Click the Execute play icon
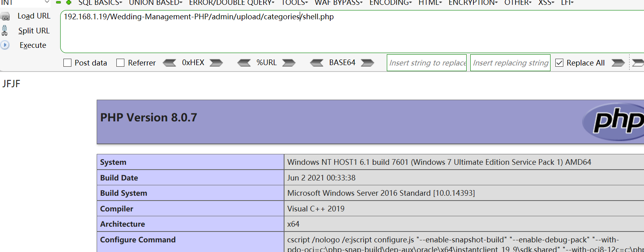 point(5,45)
